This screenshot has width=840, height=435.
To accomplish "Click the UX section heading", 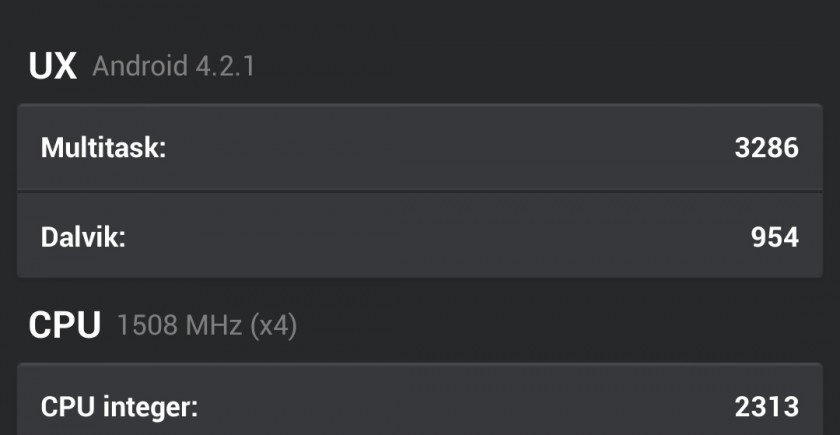I will [53, 67].
